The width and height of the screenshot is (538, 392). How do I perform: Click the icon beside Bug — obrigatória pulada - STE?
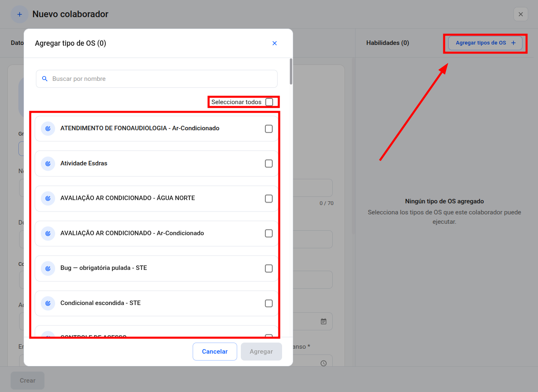click(48, 268)
